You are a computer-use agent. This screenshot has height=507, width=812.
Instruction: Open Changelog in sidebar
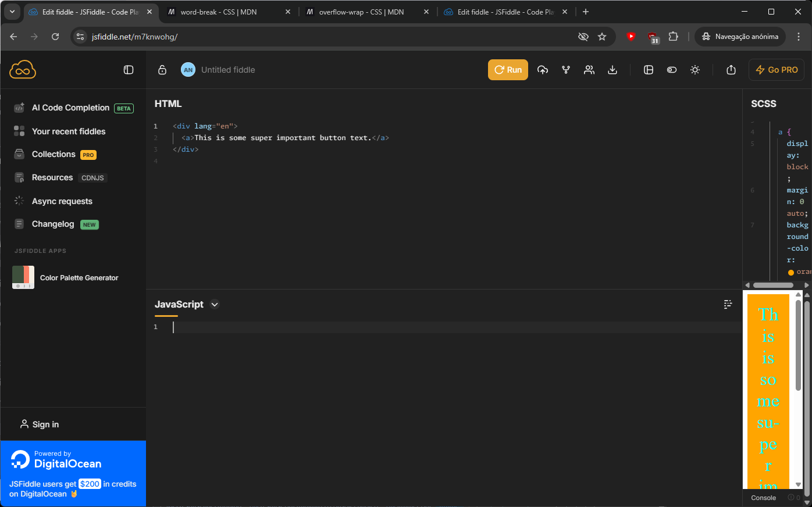click(x=56, y=224)
